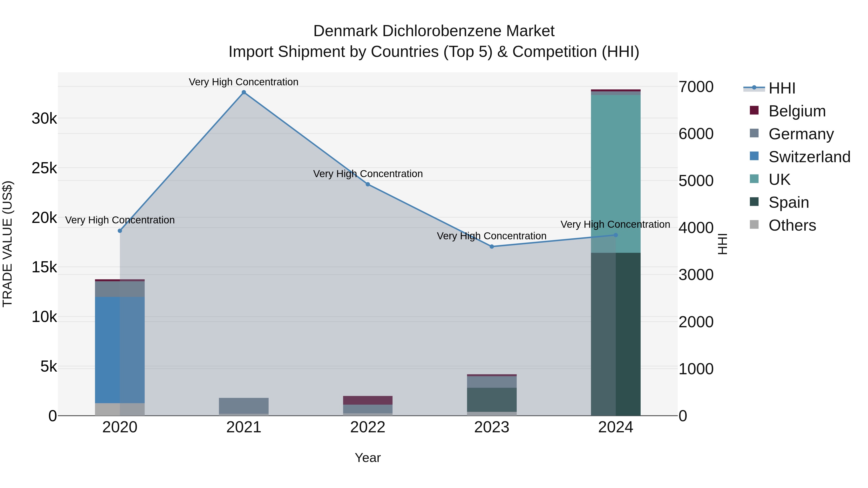
Task: Toggle Switzerland legend entry
Action: pos(800,157)
